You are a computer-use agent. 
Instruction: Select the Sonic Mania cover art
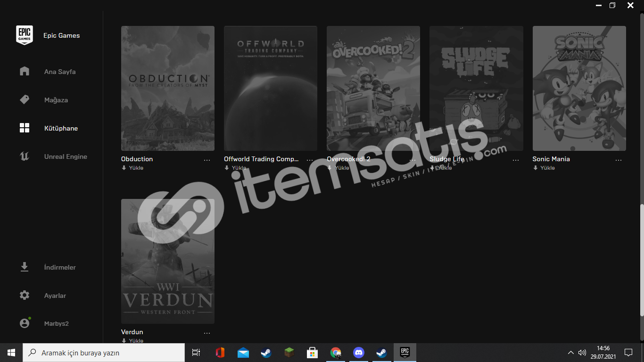pyautogui.click(x=579, y=88)
